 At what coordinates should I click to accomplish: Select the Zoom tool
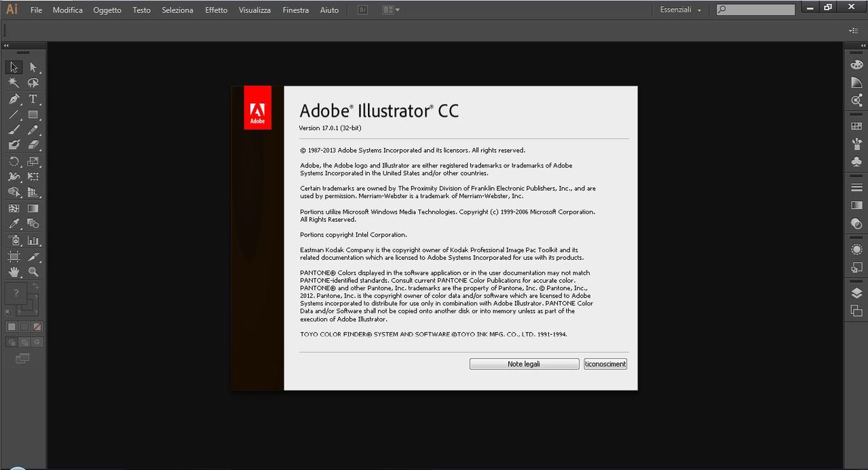[33, 272]
